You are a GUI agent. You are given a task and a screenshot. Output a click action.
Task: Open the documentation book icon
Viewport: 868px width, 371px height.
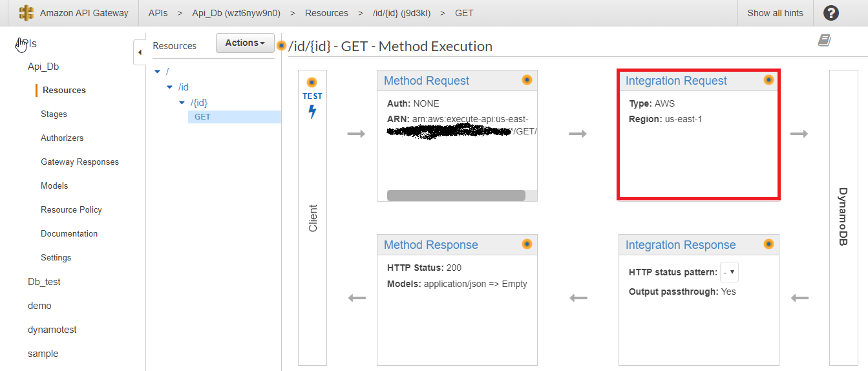click(x=824, y=41)
